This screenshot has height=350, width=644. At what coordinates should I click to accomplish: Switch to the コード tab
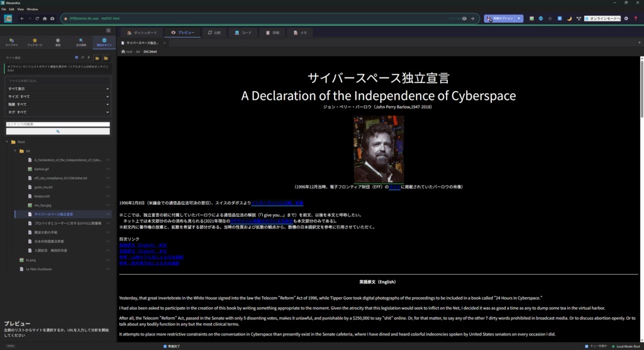(x=243, y=33)
